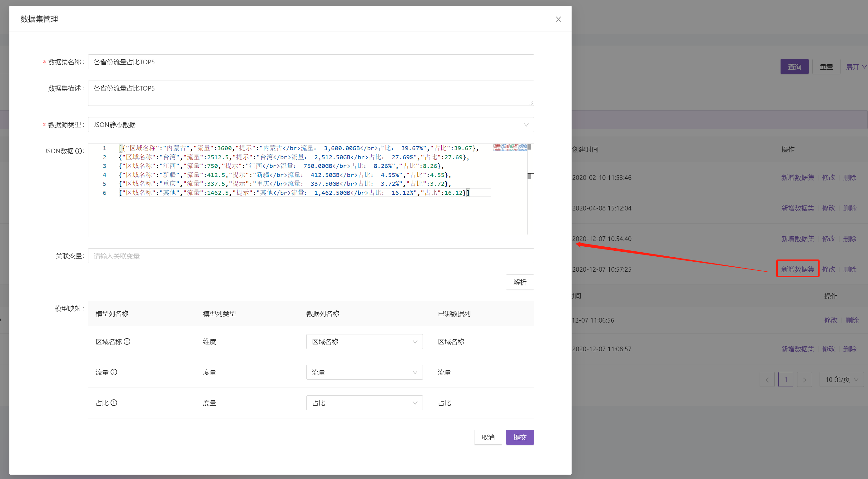Image resolution: width=868 pixels, height=479 pixels.
Task: Click 修改 in the 2020-04-08 15:12:04 row
Action: point(829,208)
